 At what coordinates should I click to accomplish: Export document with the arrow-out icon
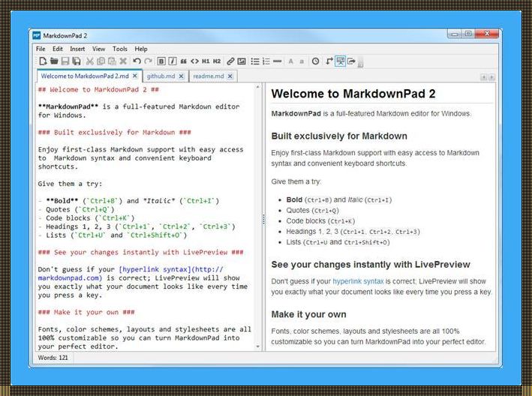point(351,61)
